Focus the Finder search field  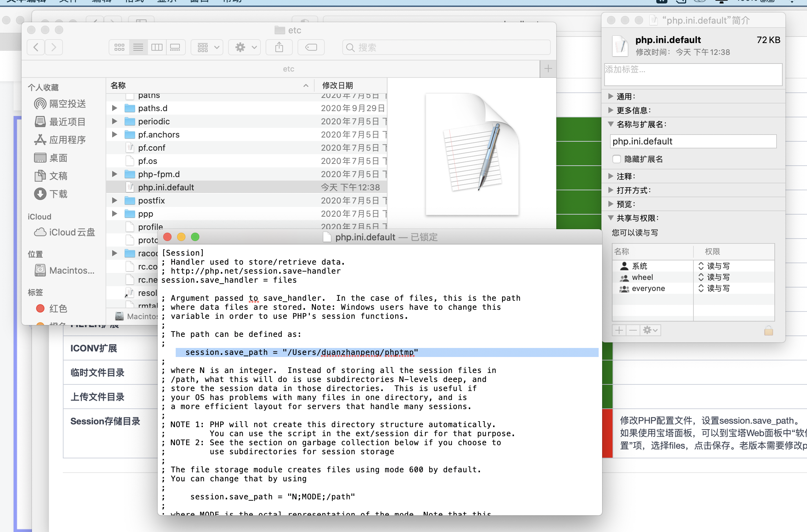(x=446, y=47)
